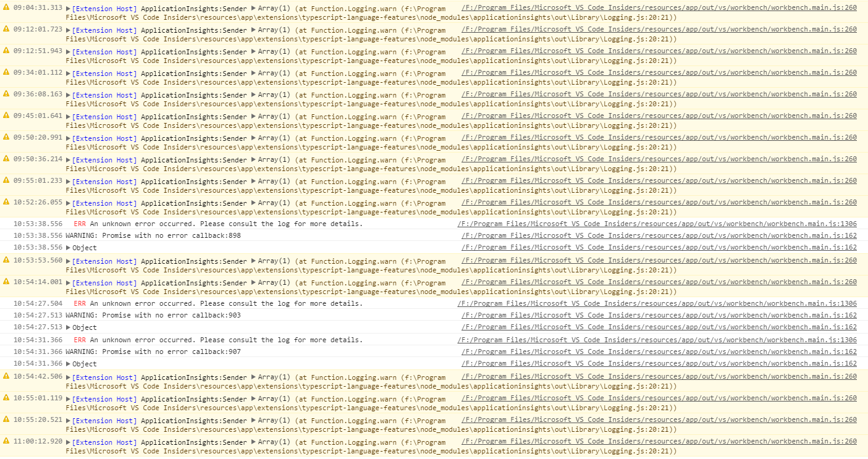The width and height of the screenshot is (868, 459).
Task: Open workbench.main.js:260 link at 11:00:12.920
Action: (659, 441)
